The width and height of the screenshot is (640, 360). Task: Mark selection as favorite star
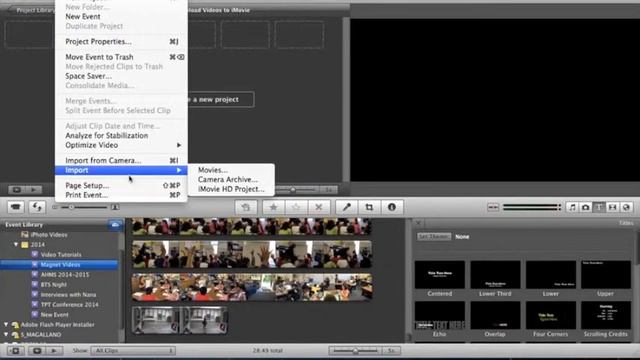tap(273, 207)
